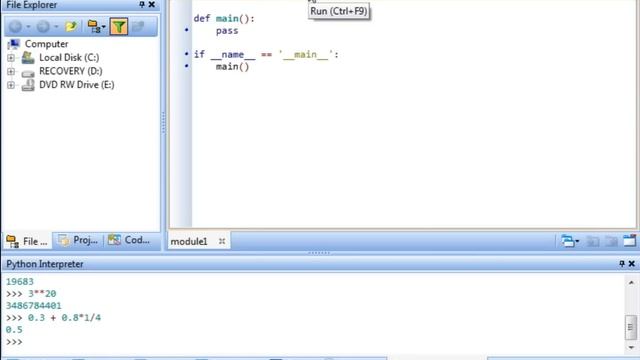The width and height of the screenshot is (640, 360).
Task: Open the browse path folder dropdown
Action: pos(97,27)
